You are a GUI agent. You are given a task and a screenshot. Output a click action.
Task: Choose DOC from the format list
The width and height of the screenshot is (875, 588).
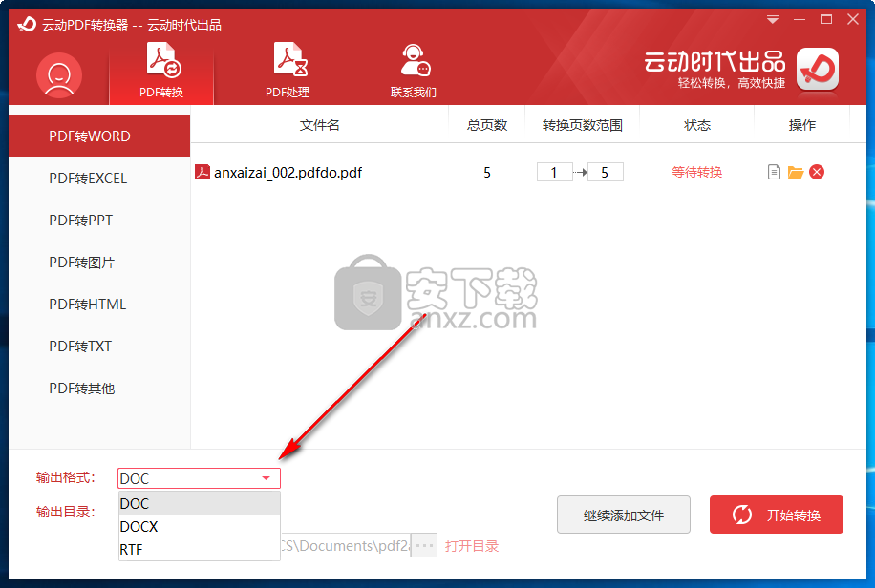pos(200,503)
